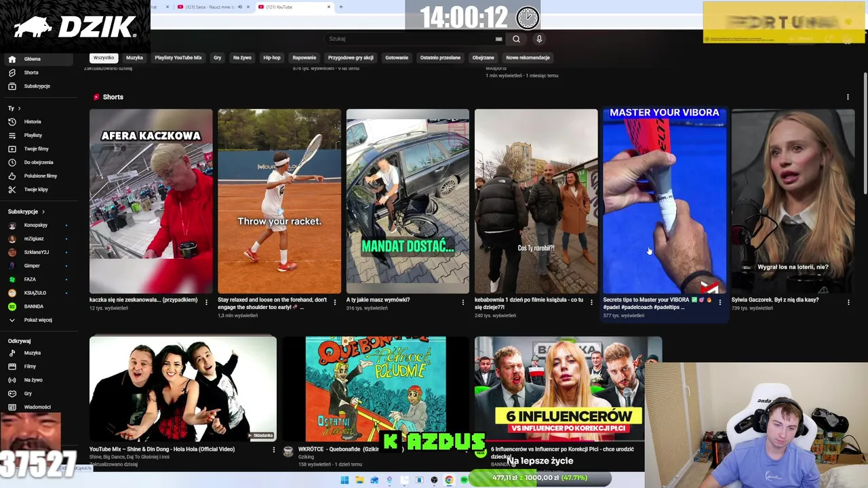
Task: Open Shorts from the sidebar
Action: [37, 73]
